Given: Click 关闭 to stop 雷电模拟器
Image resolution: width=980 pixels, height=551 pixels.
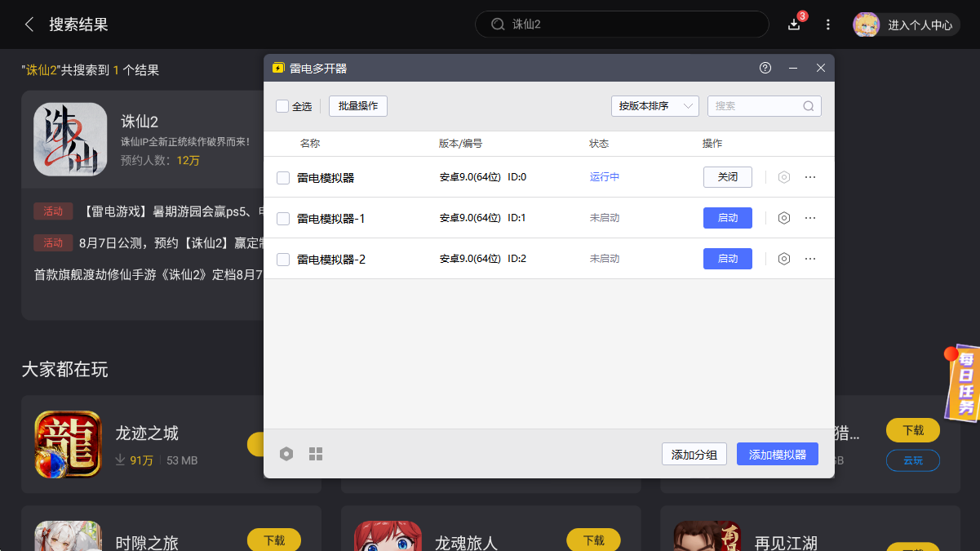Looking at the screenshot, I should (728, 177).
